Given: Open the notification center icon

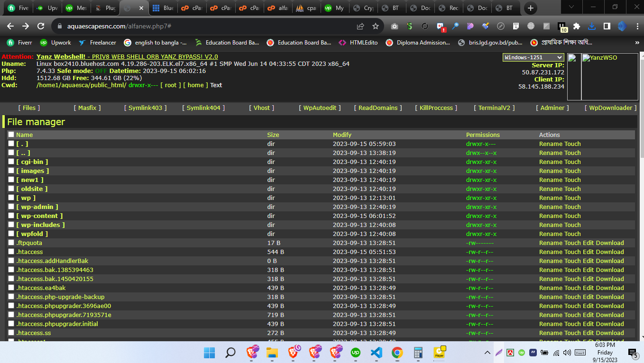Looking at the screenshot, I should (x=633, y=353).
